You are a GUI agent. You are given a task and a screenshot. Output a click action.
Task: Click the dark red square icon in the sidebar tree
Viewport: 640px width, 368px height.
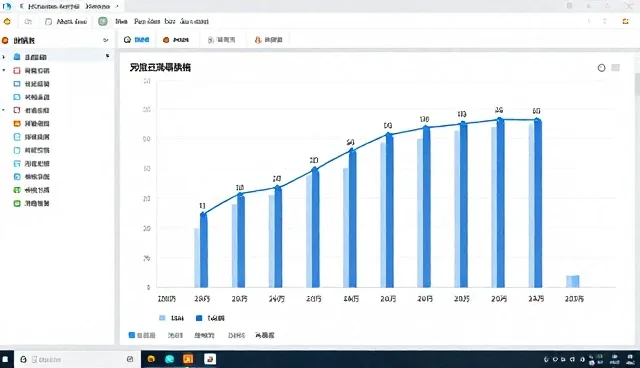click(17, 110)
